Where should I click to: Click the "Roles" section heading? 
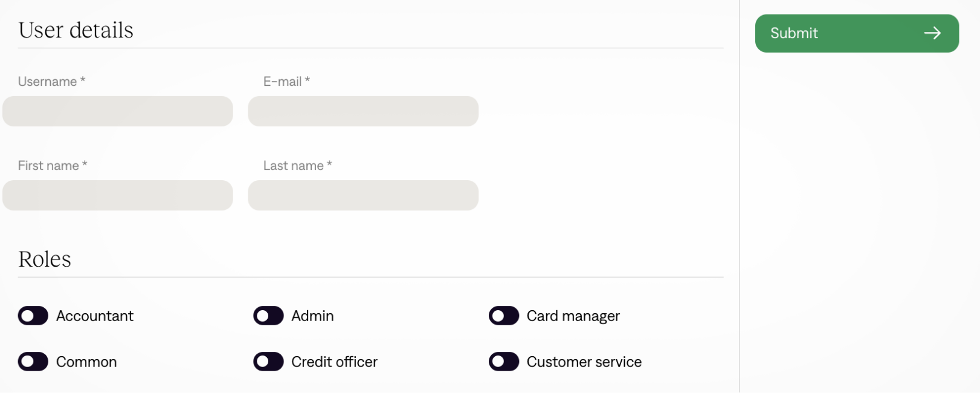[x=45, y=259]
